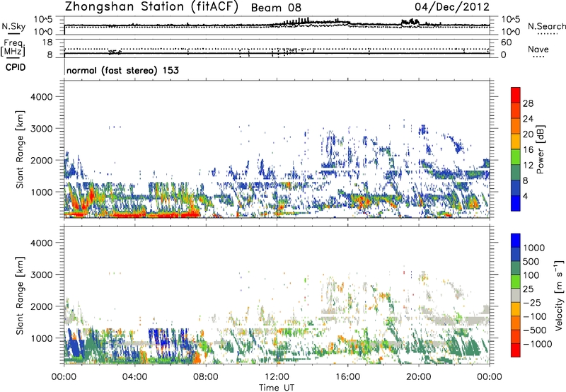Image resolution: width=566 pixels, height=392 pixels.
Task: Click the 04:00 time tick label
Action: 134,377
